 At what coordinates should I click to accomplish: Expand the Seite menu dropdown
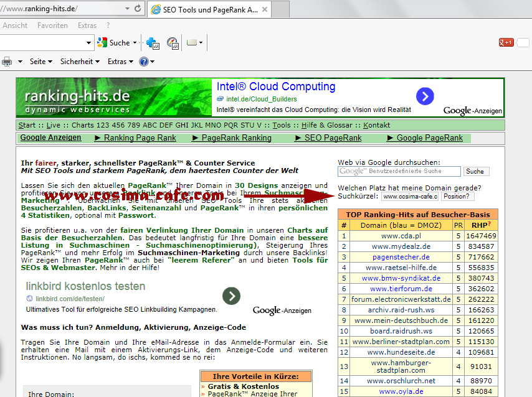tap(41, 62)
